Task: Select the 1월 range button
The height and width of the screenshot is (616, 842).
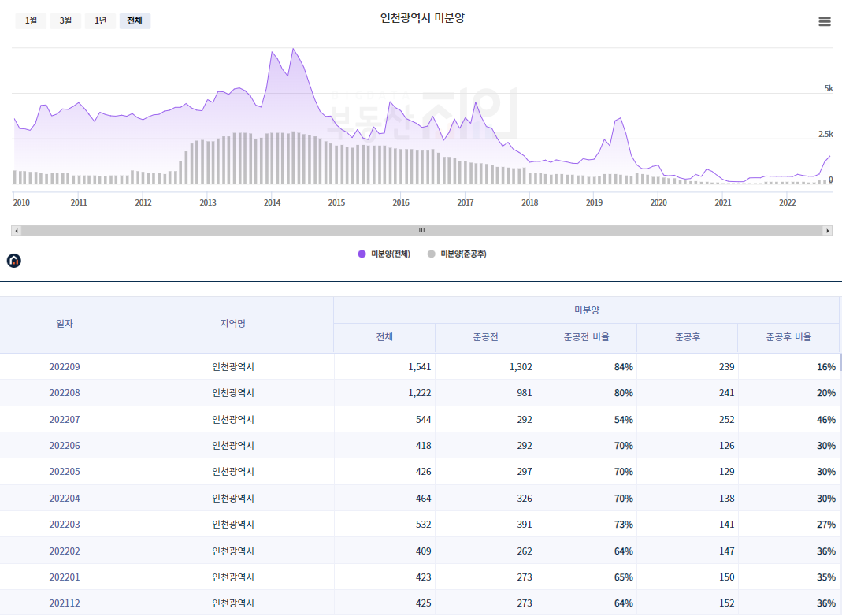Action: (x=32, y=21)
